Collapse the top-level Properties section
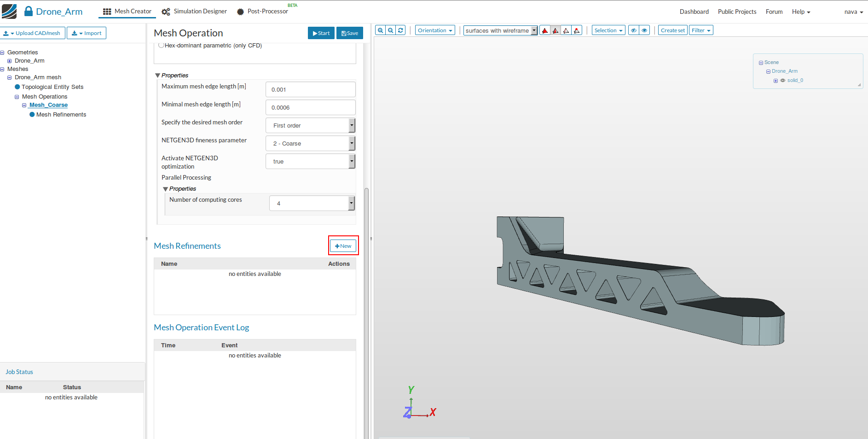Screen dimensions: 868x439 coord(158,76)
